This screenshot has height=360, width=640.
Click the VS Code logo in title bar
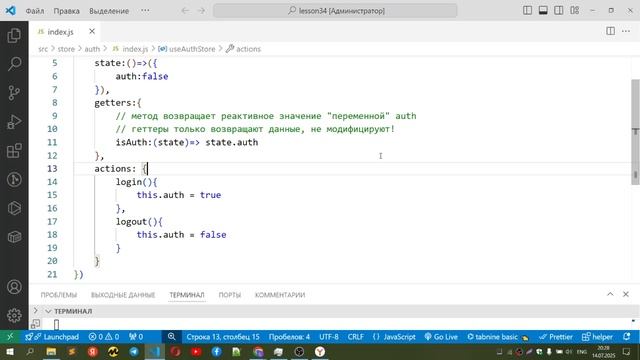[x=11, y=11]
